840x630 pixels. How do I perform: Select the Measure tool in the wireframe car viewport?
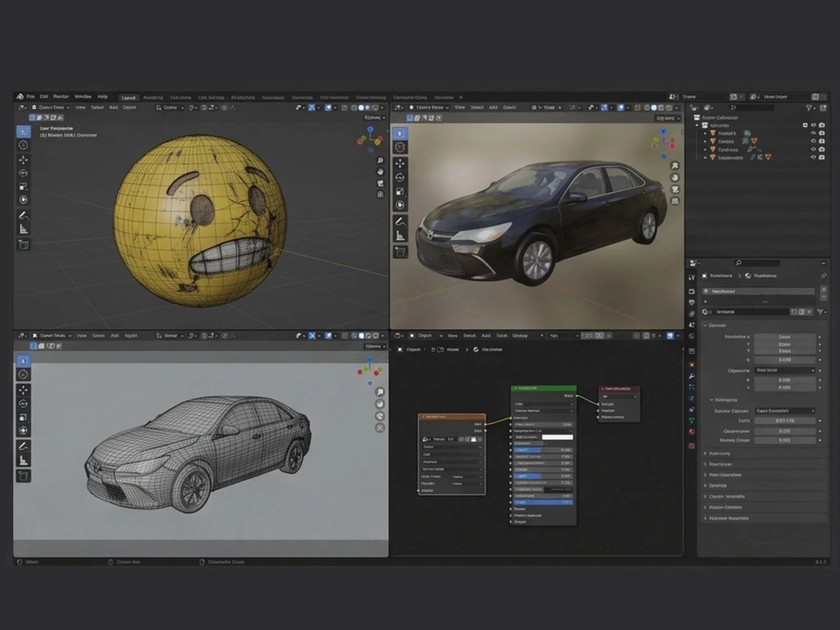point(24,460)
